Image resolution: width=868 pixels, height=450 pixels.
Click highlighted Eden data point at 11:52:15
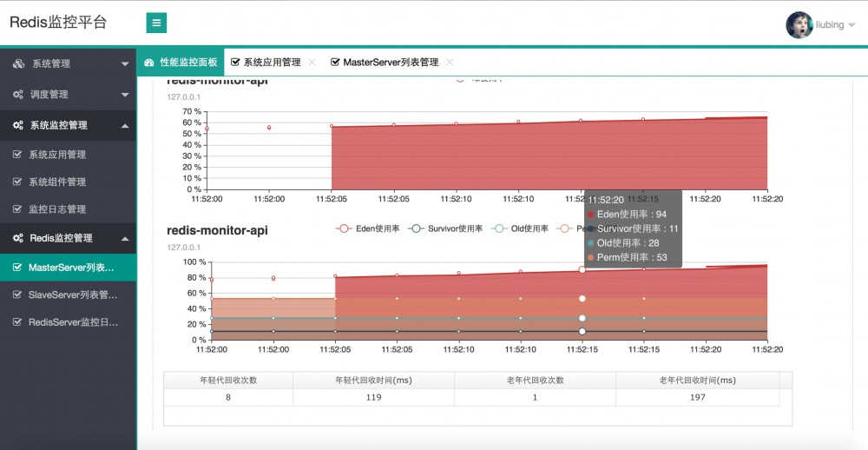point(582,270)
